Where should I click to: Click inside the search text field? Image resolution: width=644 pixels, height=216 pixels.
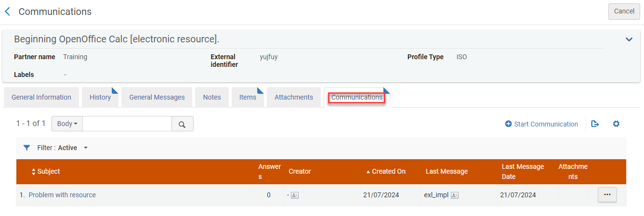click(x=127, y=124)
